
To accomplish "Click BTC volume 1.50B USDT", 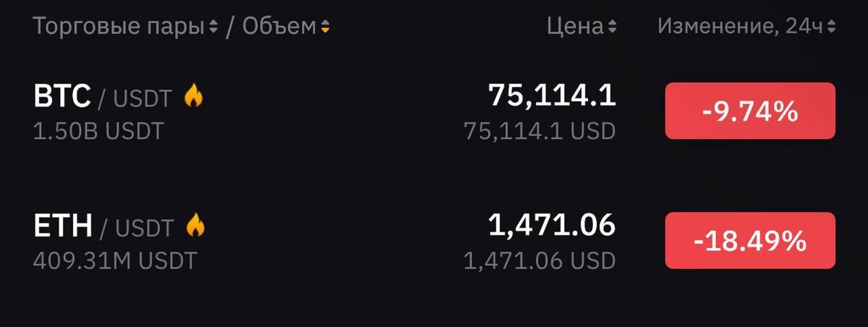I will click(99, 131).
